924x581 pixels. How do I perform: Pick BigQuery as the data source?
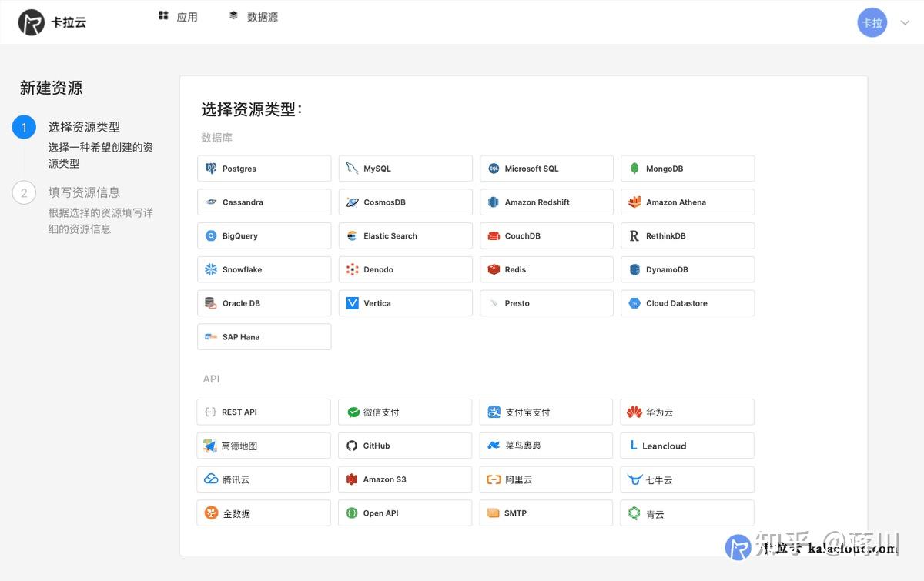(x=264, y=235)
